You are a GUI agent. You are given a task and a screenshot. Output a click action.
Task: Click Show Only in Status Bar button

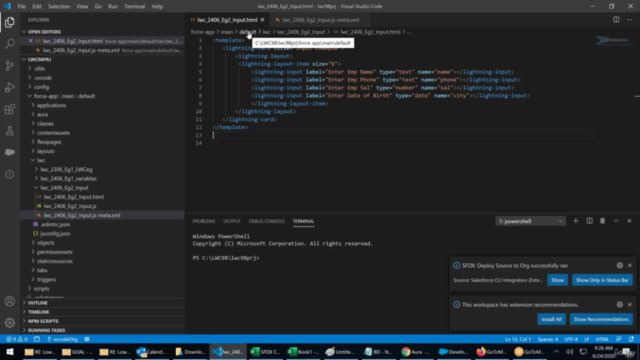click(x=602, y=280)
